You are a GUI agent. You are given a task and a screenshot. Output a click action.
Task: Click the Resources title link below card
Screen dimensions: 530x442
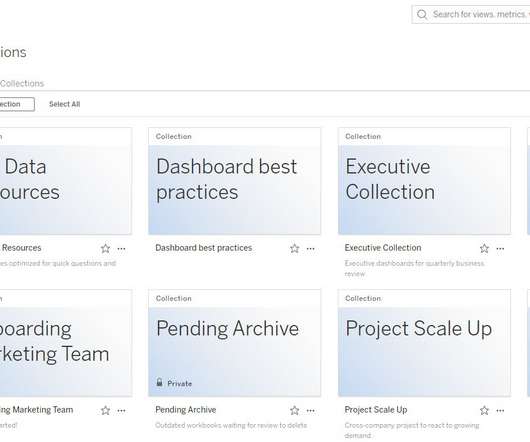point(21,248)
